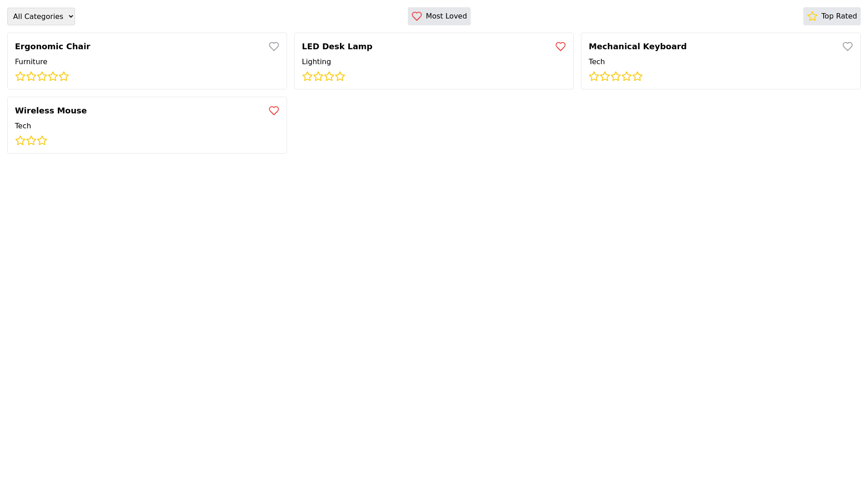
Task: Toggle heart on Mechanical Keyboard card
Action: 847,47
